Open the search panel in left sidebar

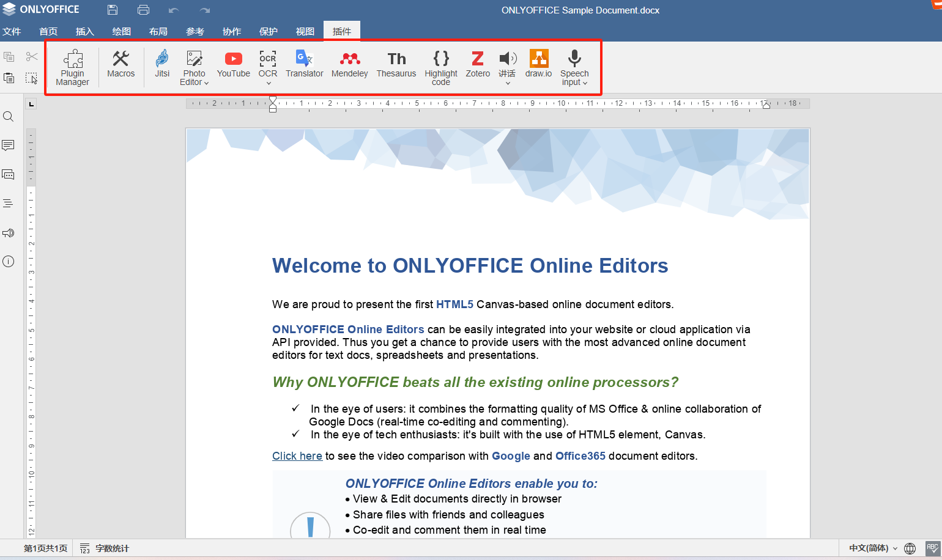(9, 116)
